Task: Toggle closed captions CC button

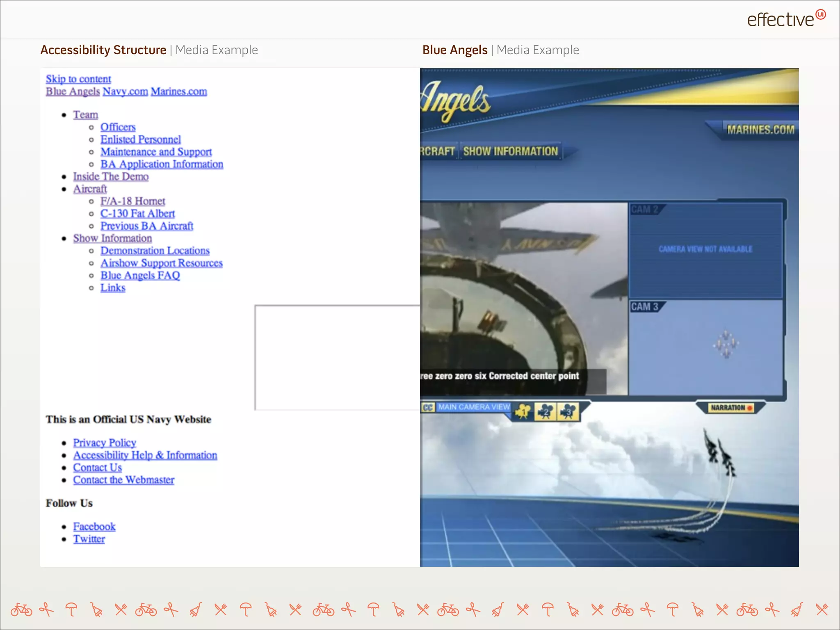Action: [x=428, y=407]
